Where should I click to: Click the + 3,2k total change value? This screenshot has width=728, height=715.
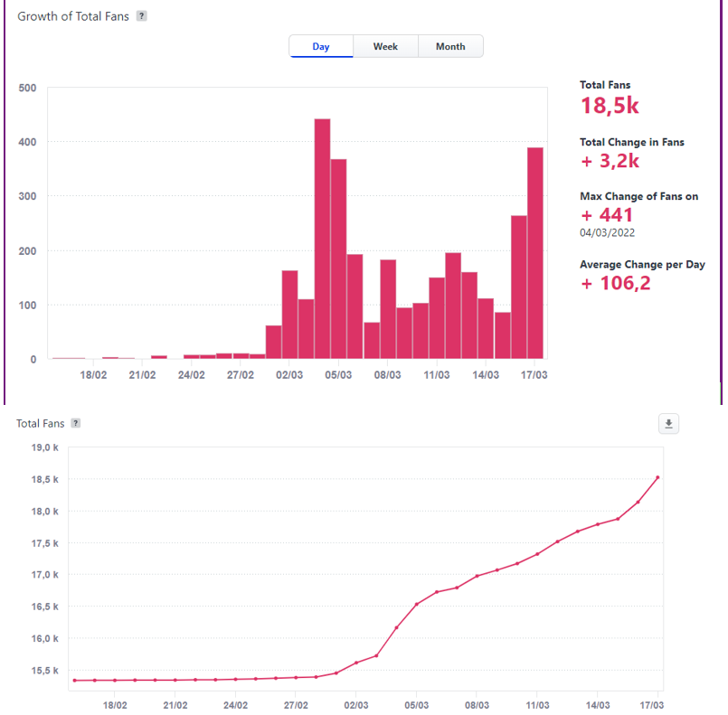point(610,161)
